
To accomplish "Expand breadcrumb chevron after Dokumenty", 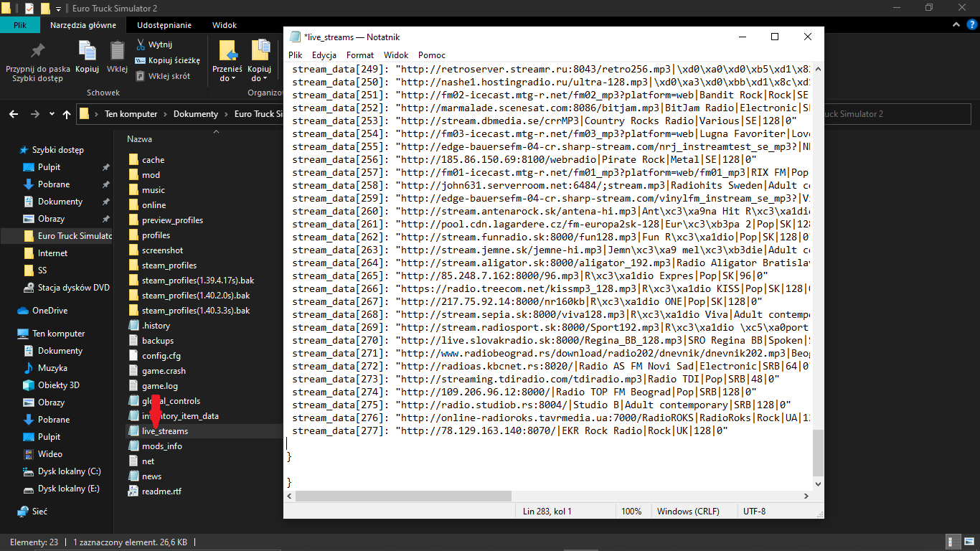I will click(x=225, y=114).
